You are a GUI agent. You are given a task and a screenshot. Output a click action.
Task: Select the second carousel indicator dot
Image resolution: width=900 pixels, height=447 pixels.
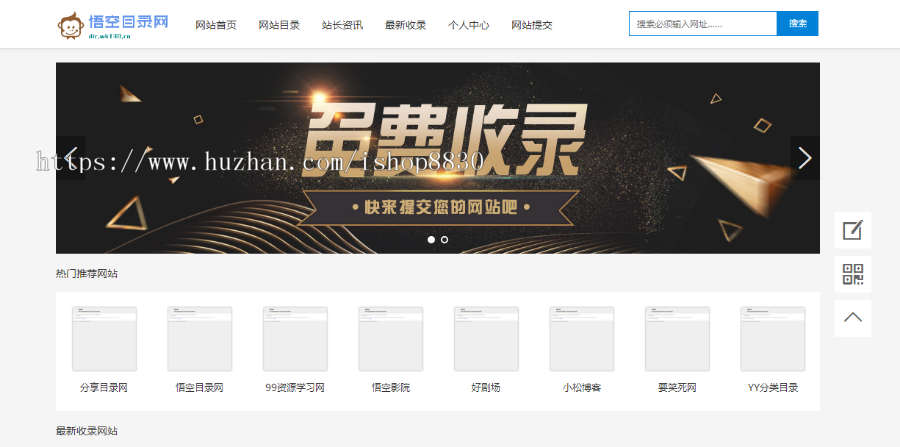tap(445, 240)
